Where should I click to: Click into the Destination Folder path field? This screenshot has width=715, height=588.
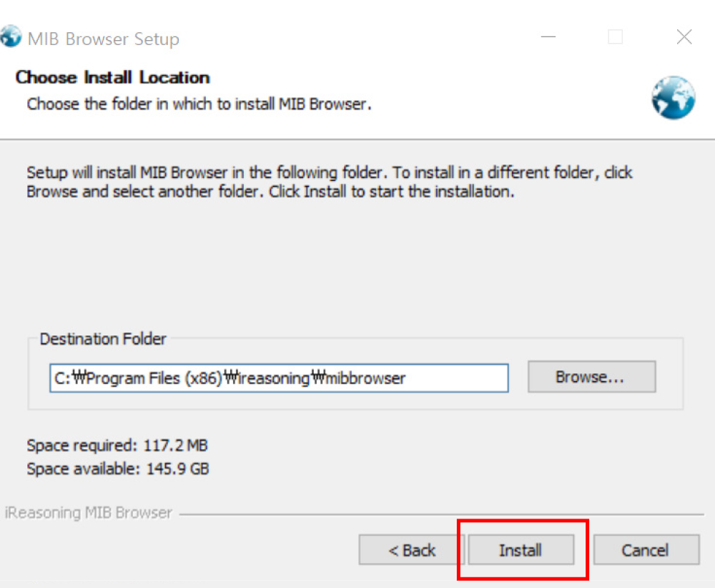(x=279, y=378)
